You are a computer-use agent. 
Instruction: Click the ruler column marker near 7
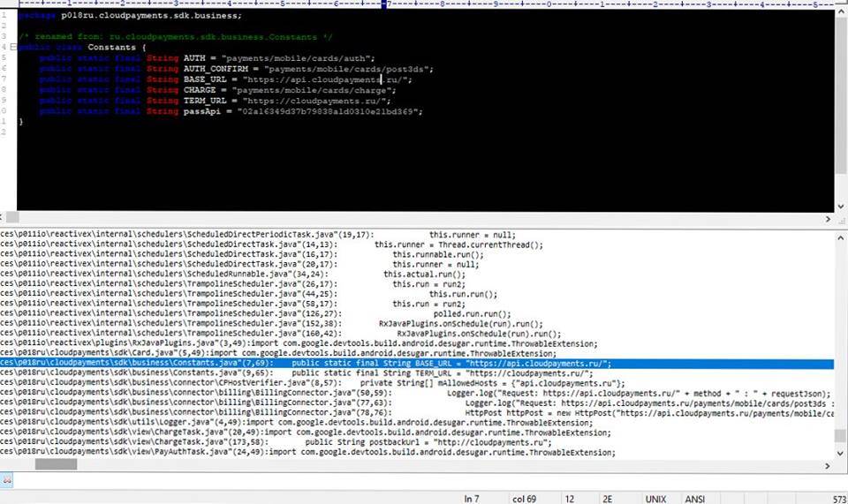[383, 4]
